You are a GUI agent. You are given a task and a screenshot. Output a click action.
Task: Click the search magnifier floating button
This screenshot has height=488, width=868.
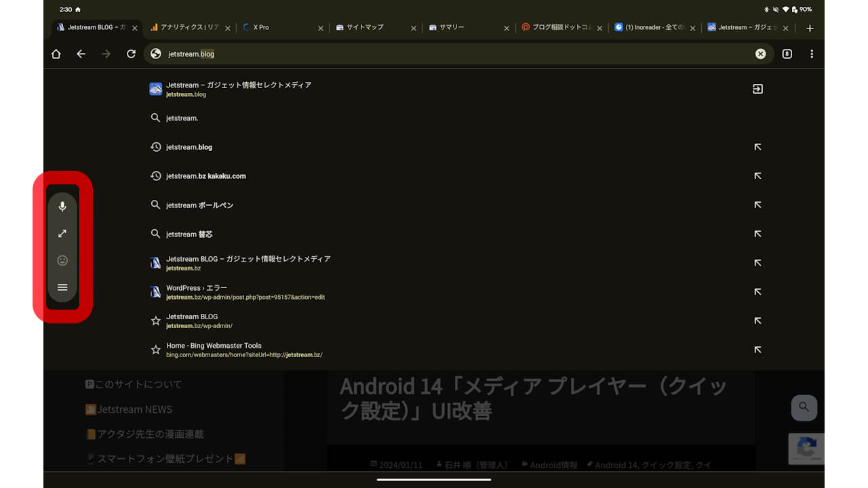(804, 407)
